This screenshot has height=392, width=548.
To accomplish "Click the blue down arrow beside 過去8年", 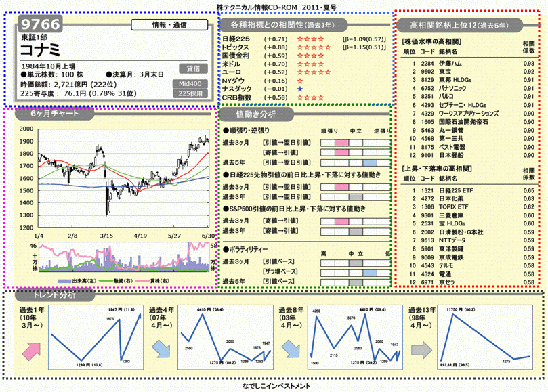I will [291, 349].
